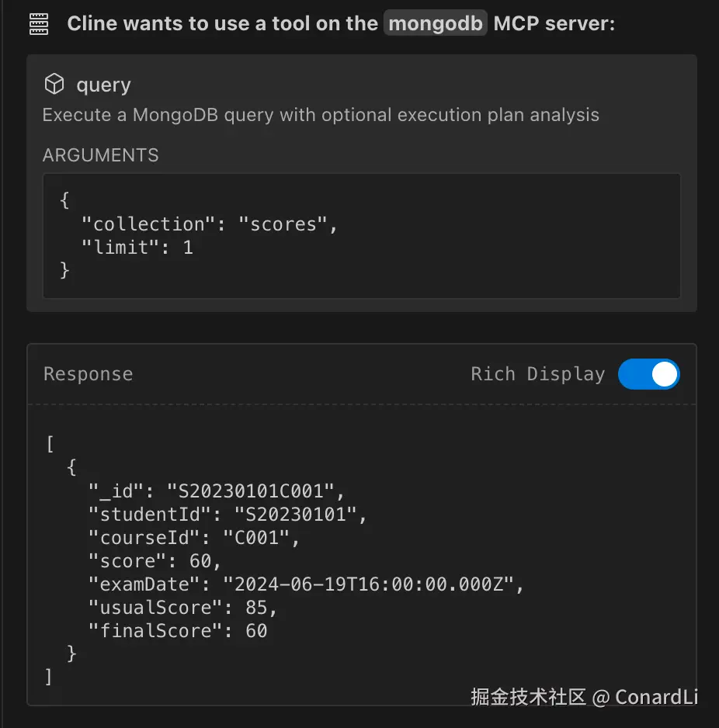Click the "collection": "scores" argument line
Viewport: 719px width, 728px height.
pos(211,224)
